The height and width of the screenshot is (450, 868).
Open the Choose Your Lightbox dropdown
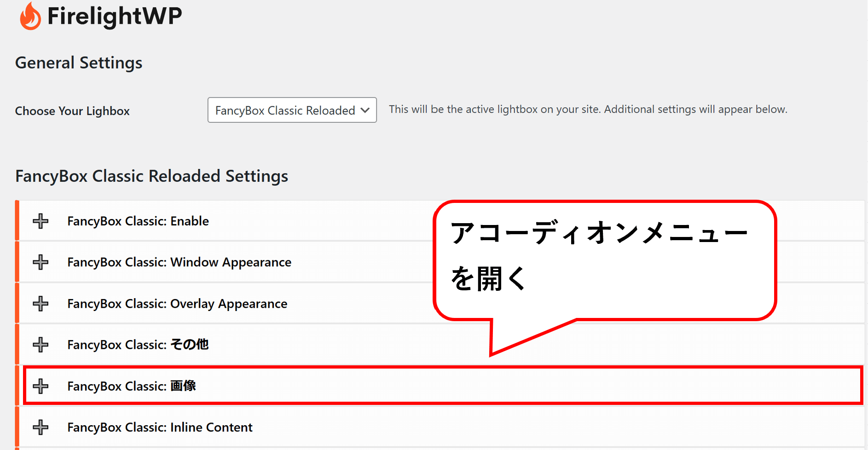292,110
